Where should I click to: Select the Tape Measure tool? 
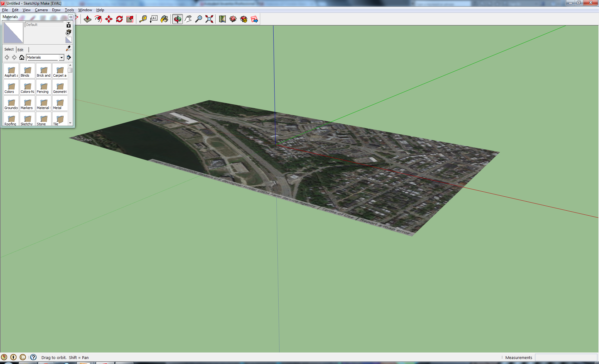click(143, 19)
